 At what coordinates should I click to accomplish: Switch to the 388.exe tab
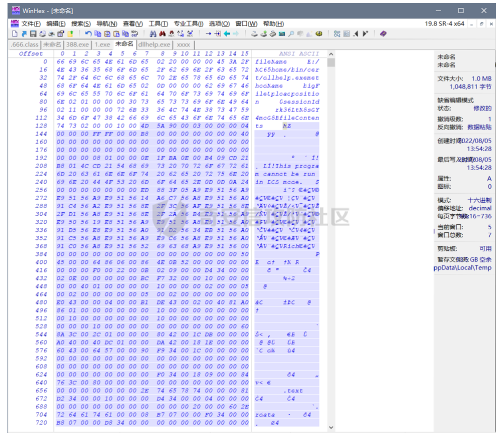(77, 45)
